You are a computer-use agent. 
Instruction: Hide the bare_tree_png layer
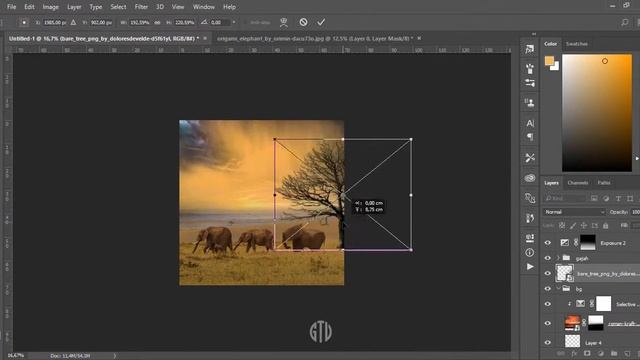(x=548, y=273)
